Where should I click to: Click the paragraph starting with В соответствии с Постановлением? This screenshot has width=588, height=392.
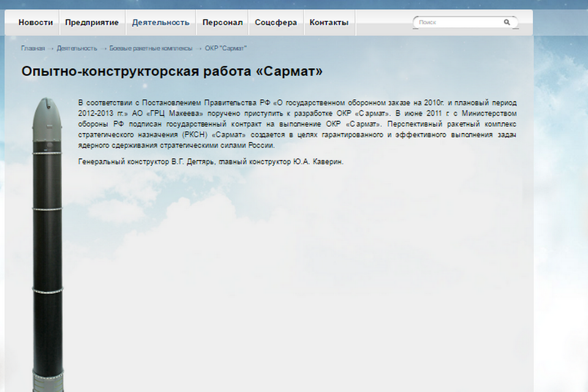coord(297,124)
